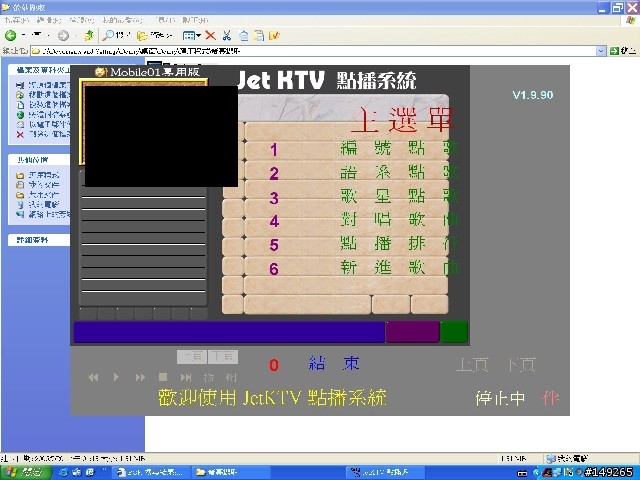Image resolution: width=640 pixels, height=480 pixels.
Task: Click the large grey 上頁 text at right
Action: pos(472,364)
